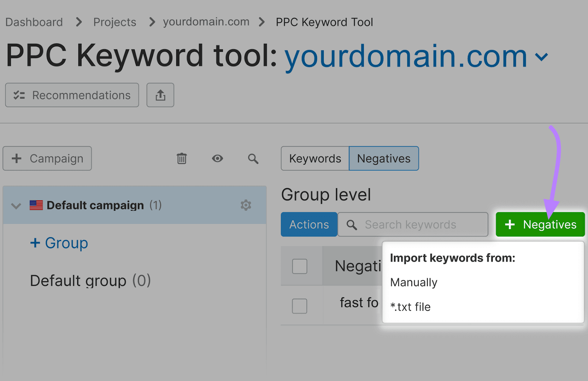Click the Recommendations button
The image size is (588, 381).
[72, 95]
